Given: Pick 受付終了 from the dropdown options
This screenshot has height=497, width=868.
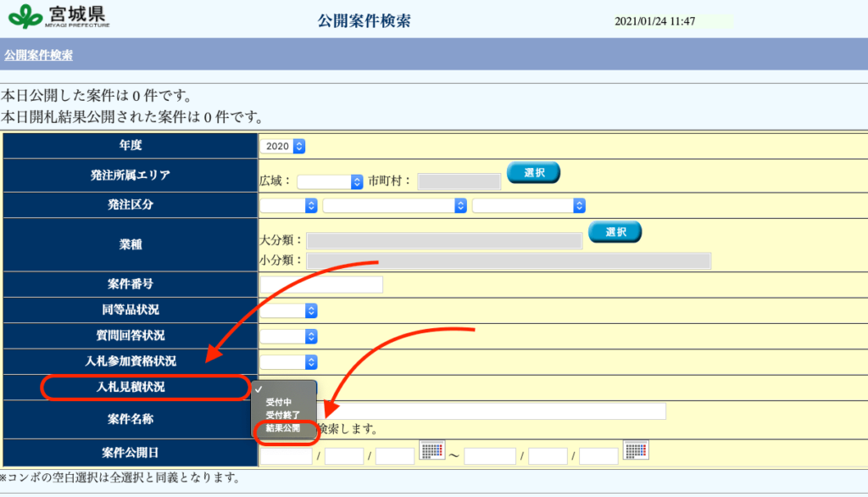Looking at the screenshot, I should [282, 416].
